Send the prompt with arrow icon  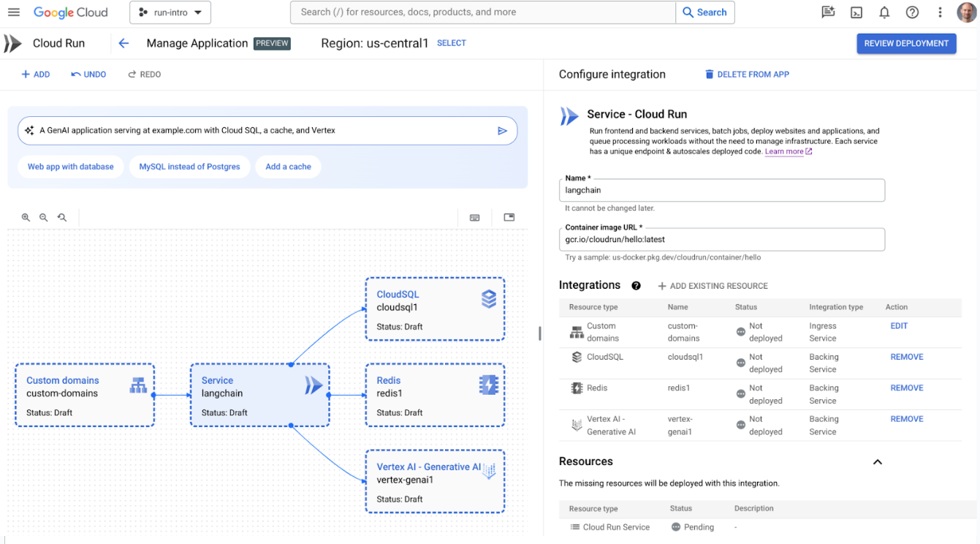(x=502, y=131)
